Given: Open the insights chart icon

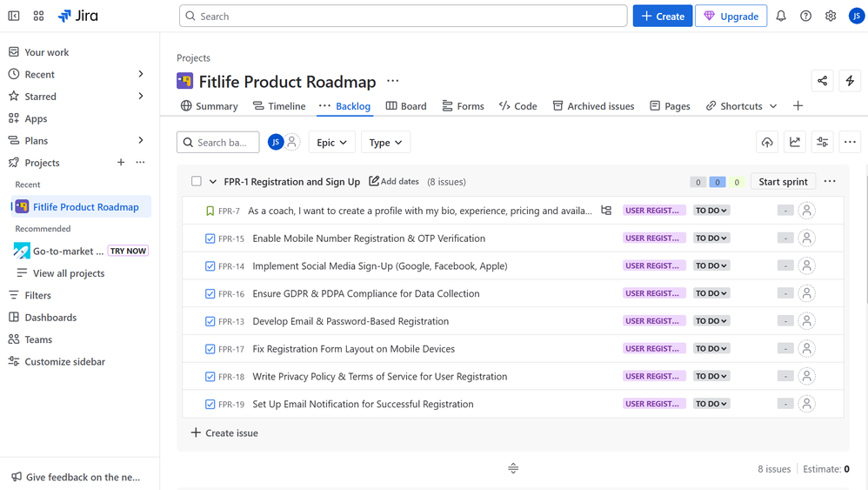Looking at the screenshot, I should pyautogui.click(x=795, y=142).
